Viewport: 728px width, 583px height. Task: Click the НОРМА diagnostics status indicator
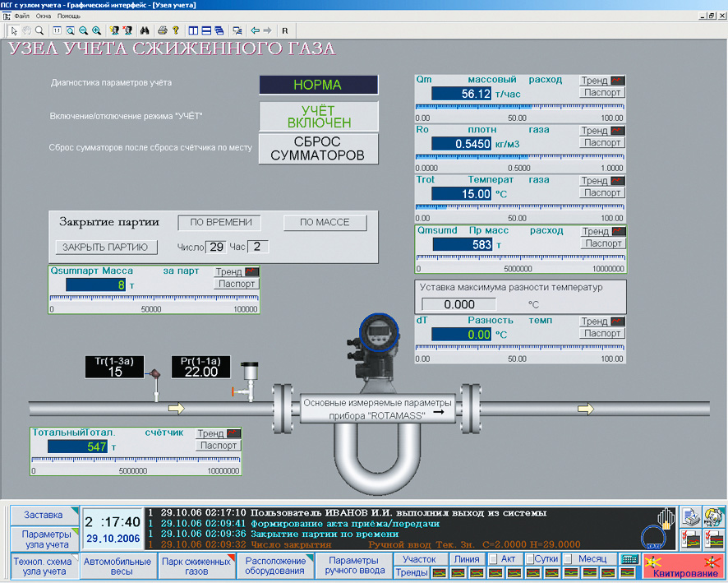point(319,85)
